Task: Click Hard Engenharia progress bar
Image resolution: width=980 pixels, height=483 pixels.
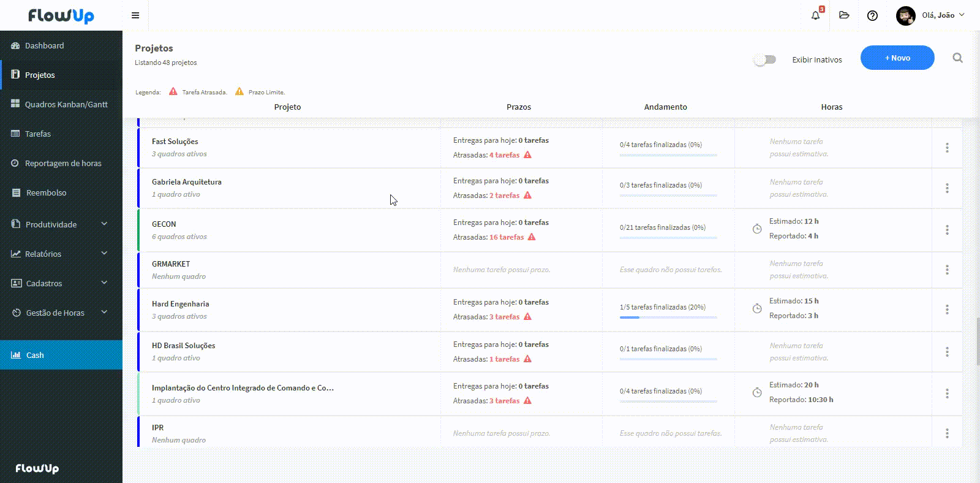Action: [x=668, y=318]
